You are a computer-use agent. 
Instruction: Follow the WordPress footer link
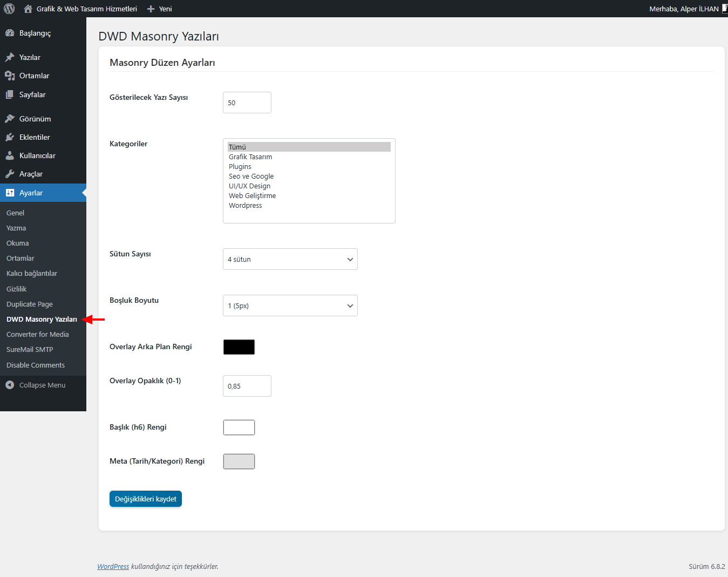pos(113,566)
